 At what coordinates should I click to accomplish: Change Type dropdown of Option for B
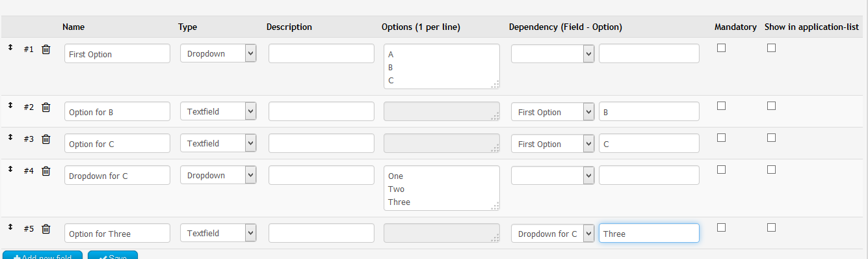click(218, 111)
